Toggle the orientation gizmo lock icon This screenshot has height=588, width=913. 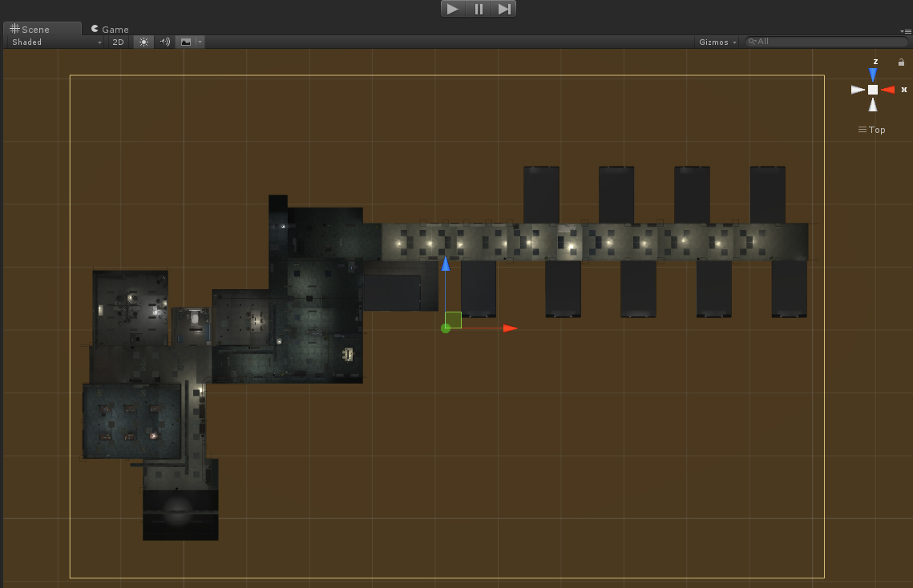pyautogui.click(x=901, y=62)
